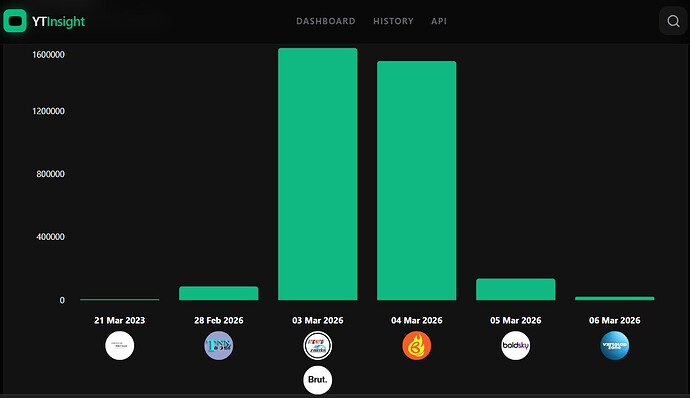The width and height of the screenshot is (690, 398).
Task: Click the YTInsight logo icon
Action: click(x=15, y=21)
